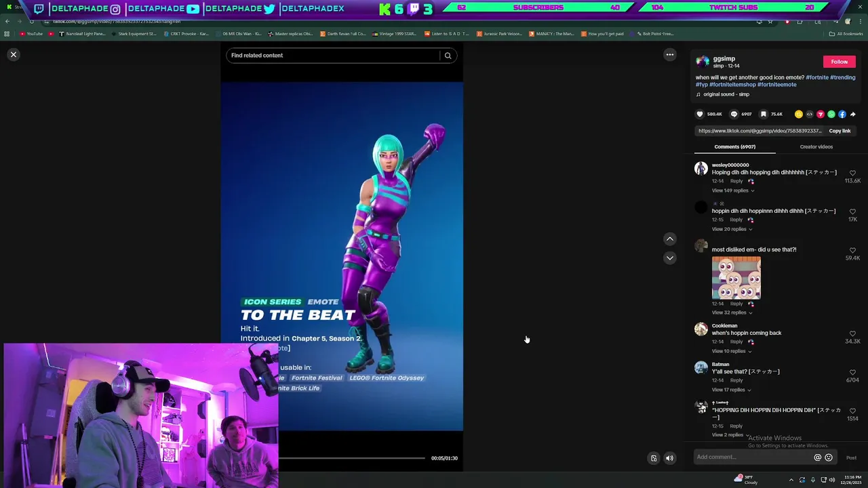Mute the video with speaker icon
The width and height of the screenshot is (868, 488).
[669, 458]
